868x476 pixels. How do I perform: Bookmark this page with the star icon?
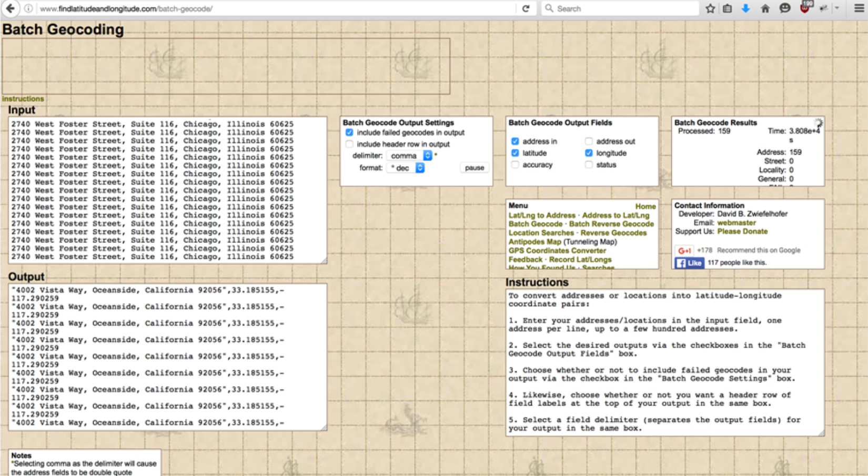click(710, 8)
